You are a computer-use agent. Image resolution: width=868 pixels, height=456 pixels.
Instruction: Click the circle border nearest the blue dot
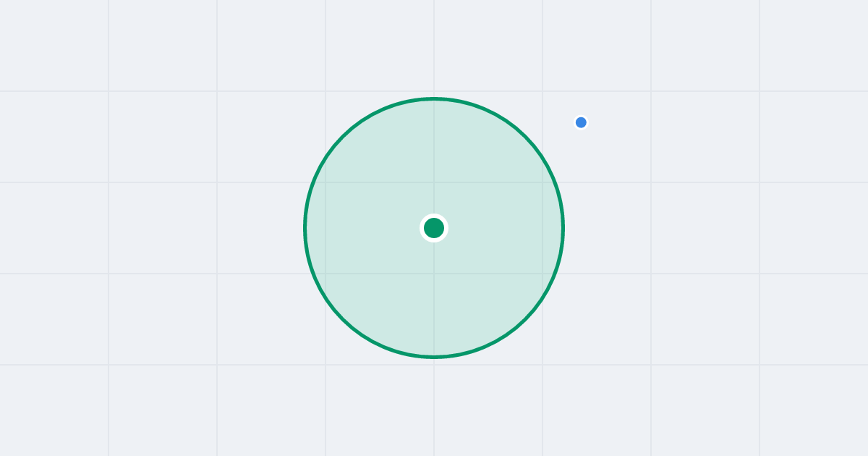(539, 152)
